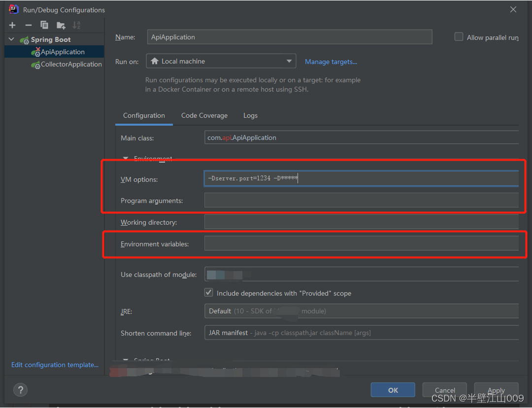Focus the VM options field
Image resolution: width=532 pixels, height=408 pixels.
362,178
